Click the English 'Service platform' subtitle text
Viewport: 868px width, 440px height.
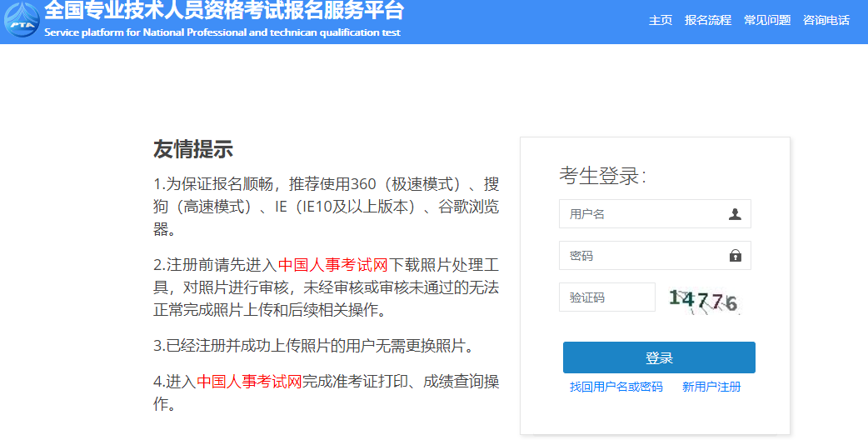222,33
